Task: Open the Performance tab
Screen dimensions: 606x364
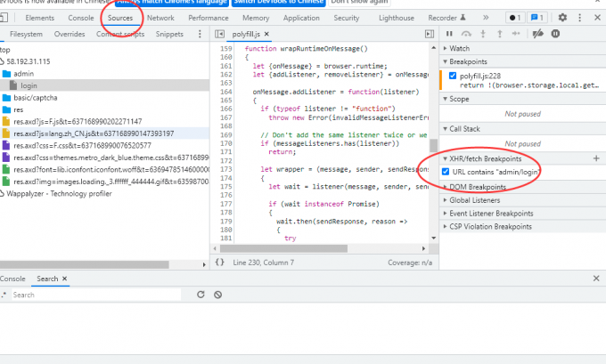Action: click(209, 18)
